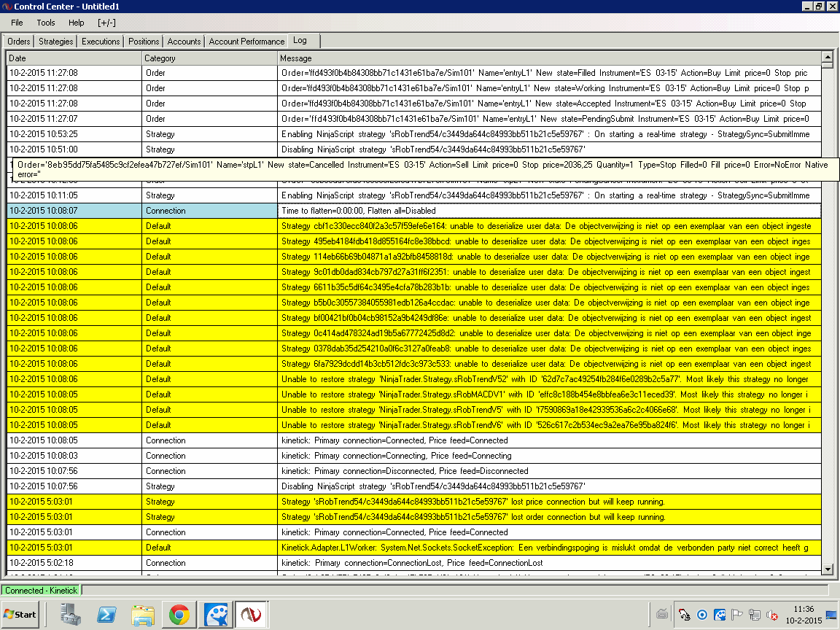This screenshot has width=840, height=630.
Task: Open the Action Center flag icon
Action: (x=737, y=615)
